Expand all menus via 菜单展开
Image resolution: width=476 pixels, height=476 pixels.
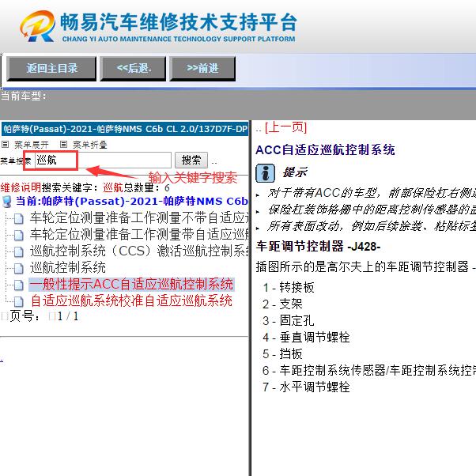tap(32, 145)
